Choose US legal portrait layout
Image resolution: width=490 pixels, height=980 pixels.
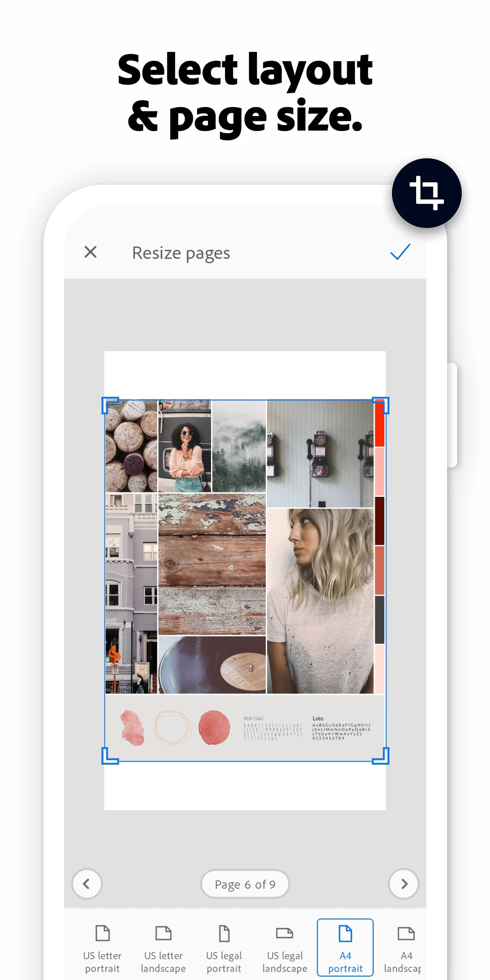pyautogui.click(x=224, y=949)
